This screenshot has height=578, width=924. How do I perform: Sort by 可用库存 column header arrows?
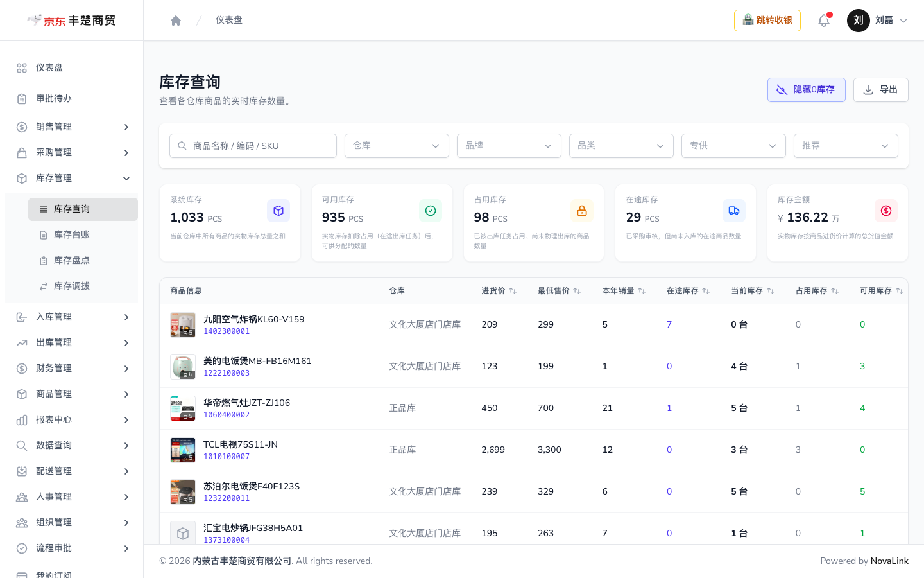(x=900, y=291)
